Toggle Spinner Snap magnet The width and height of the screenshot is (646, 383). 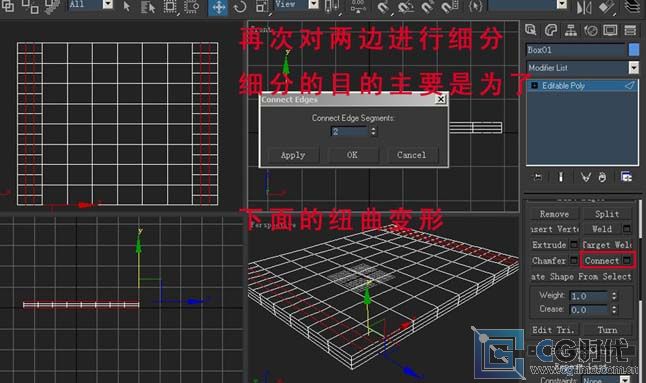(x=450, y=7)
